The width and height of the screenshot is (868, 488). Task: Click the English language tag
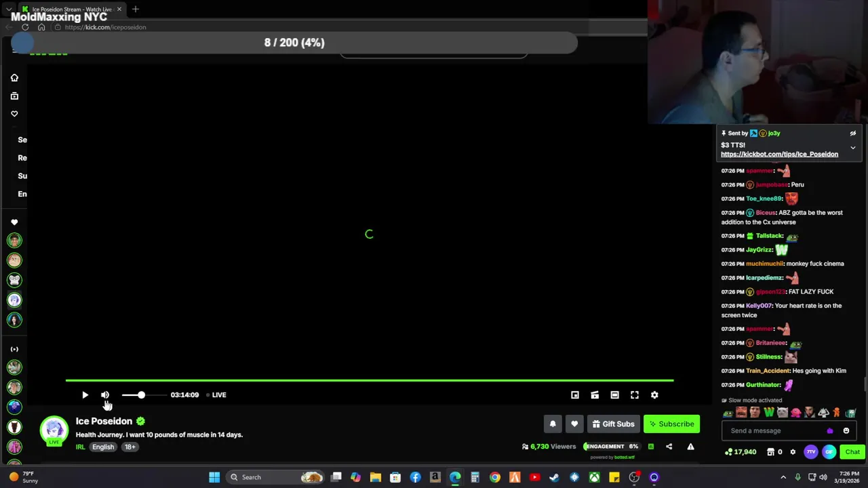click(x=103, y=447)
